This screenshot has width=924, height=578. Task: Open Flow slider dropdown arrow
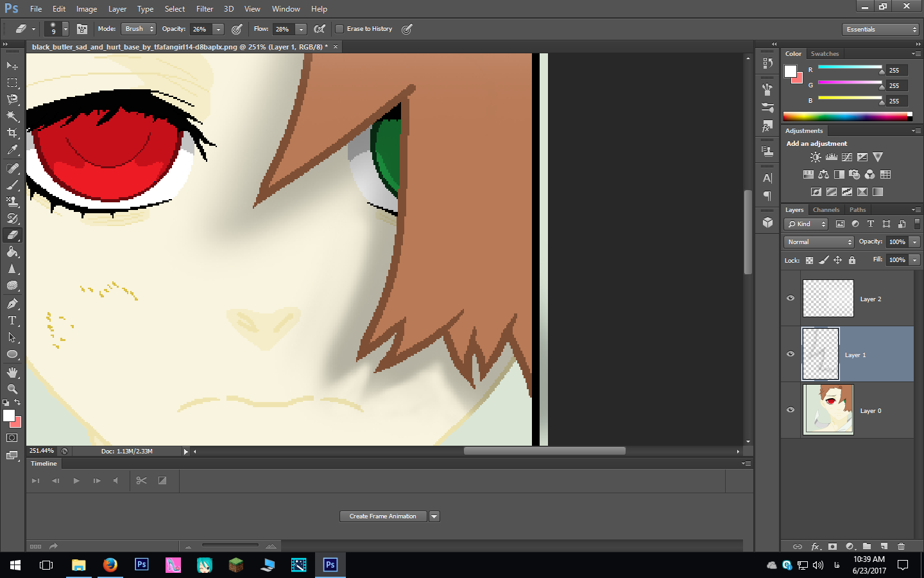coord(301,29)
